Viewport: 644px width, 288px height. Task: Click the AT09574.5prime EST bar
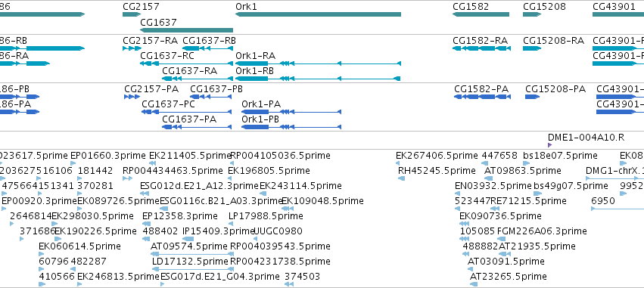click(x=190, y=253)
